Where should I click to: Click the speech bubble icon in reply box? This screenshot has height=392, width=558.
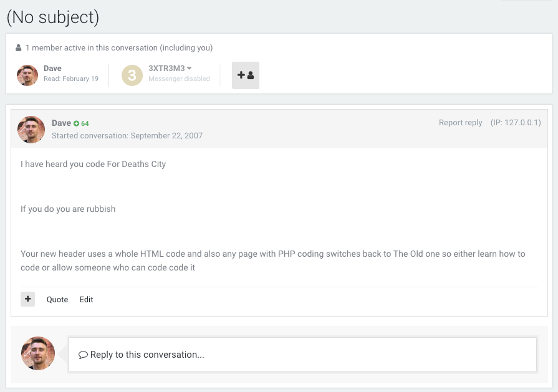tap(83, 355)
